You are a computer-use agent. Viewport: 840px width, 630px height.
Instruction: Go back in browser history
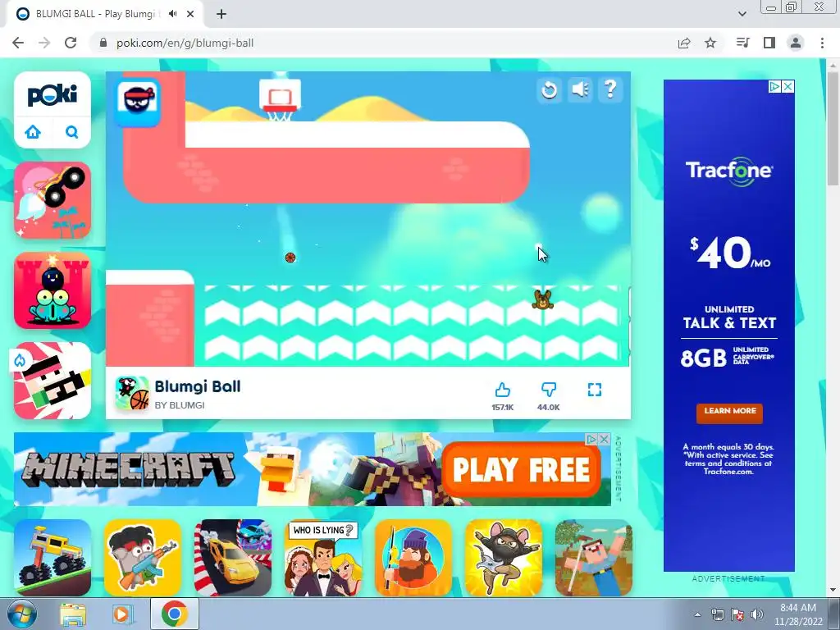pos(18,43)
